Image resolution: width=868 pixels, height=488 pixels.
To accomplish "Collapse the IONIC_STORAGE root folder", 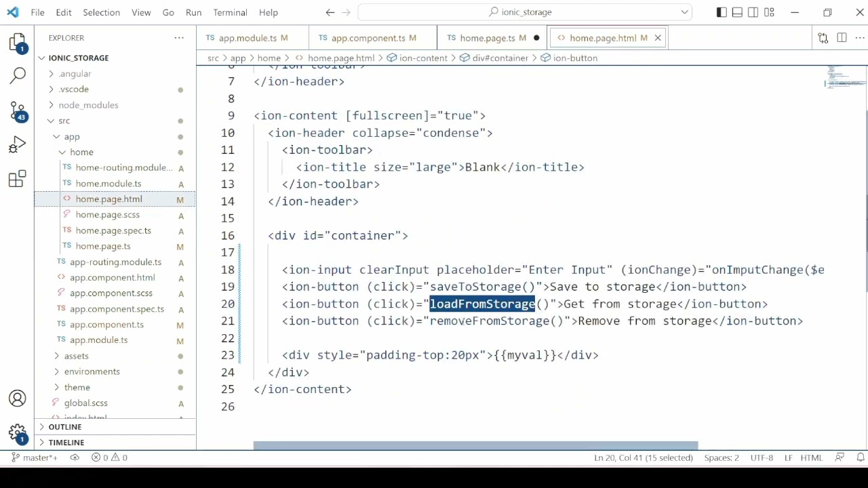I will [x=78, y=58].
